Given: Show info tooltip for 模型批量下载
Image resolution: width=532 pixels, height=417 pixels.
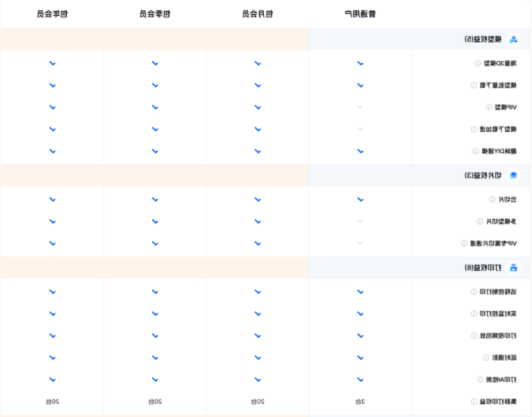Looking at the screenshot, I should tap(474, 85).
